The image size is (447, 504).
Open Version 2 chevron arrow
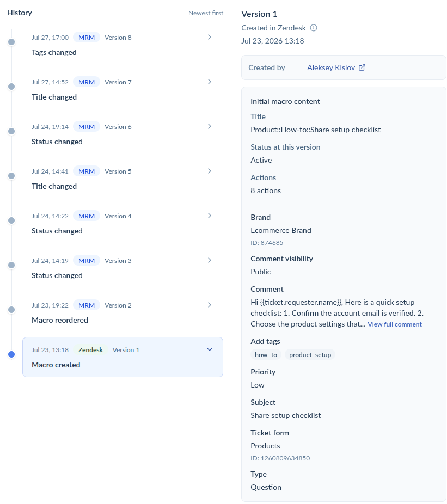pos(210,305)
